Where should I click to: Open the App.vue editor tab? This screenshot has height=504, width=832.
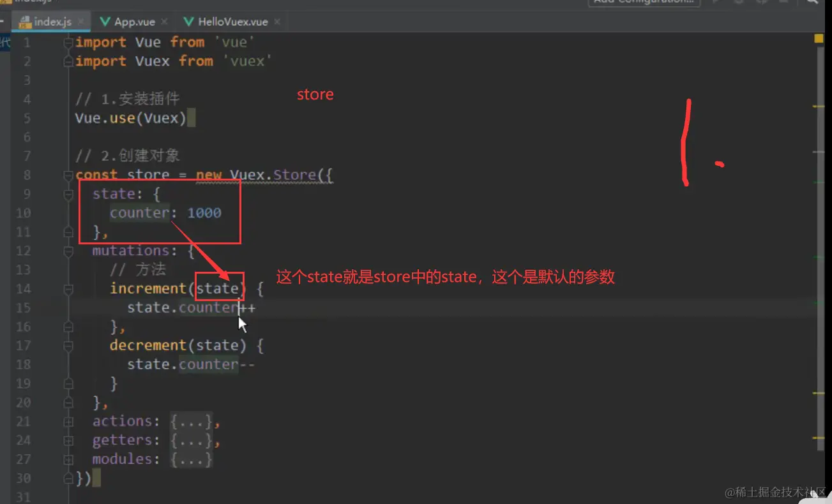pos(134,21)
